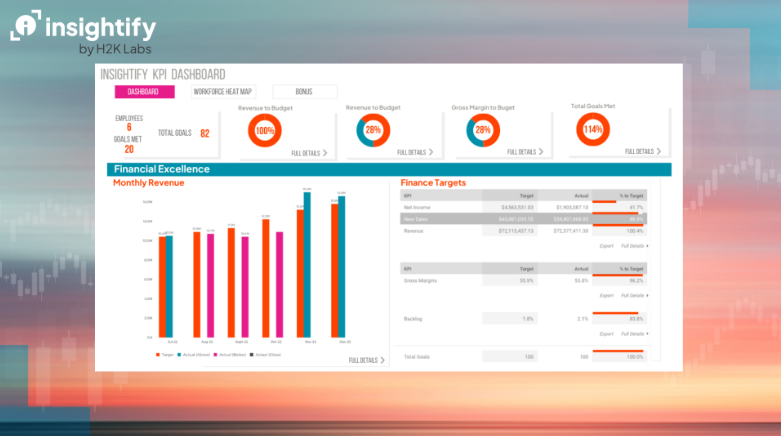
Task: Select the Backlog row label
Action: (413, 319)
